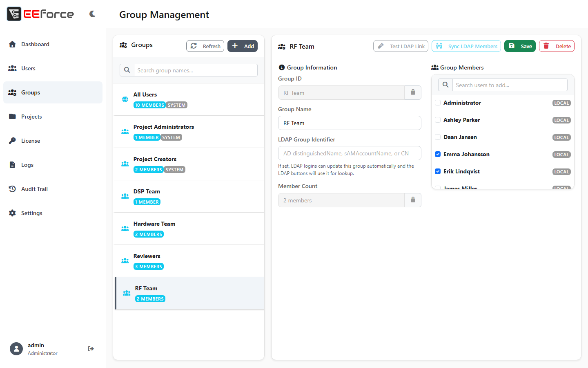Click the lock icon on Member Count
588x368 pixels.
[413, 200]
